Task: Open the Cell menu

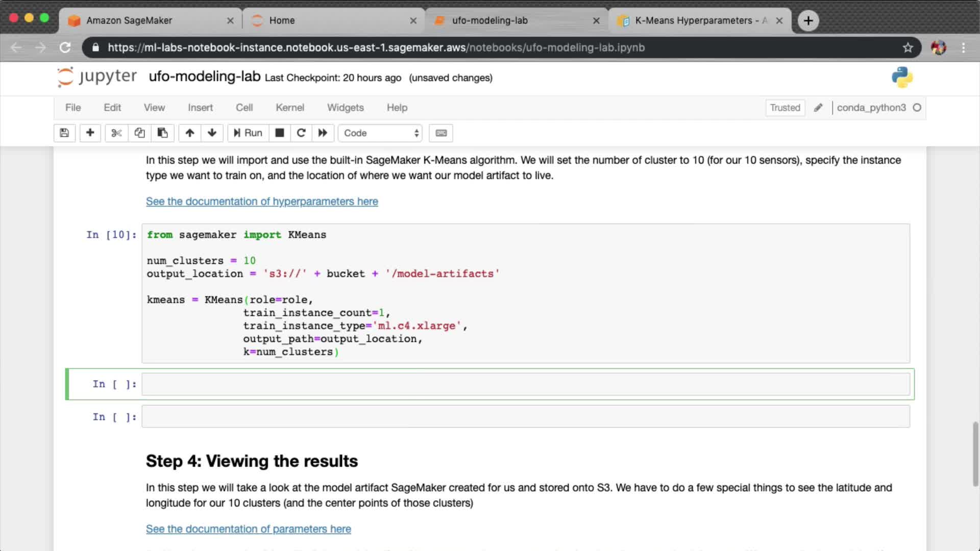Action: [x=244, y=108]
